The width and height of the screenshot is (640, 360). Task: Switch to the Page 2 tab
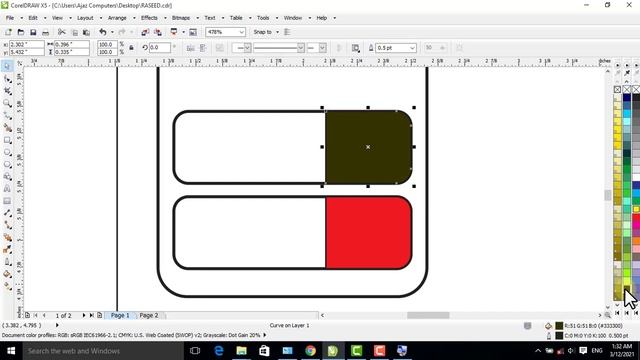tap(149, 316)
